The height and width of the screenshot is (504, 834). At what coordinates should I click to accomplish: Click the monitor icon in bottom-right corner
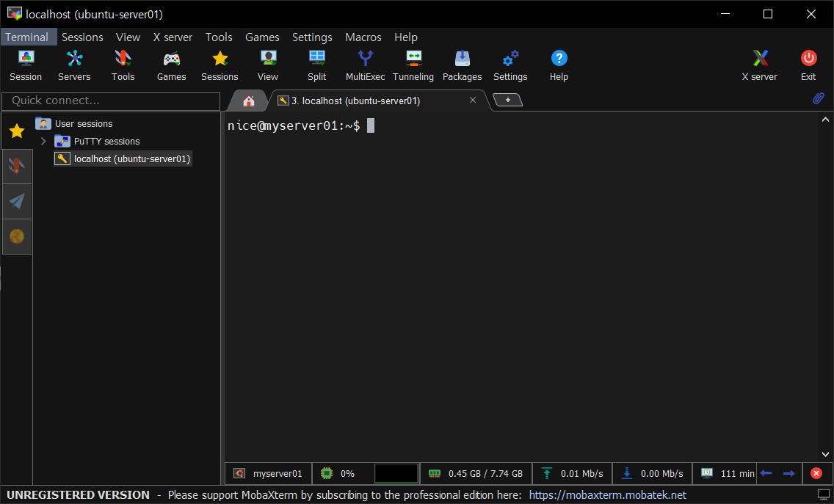point(824,495)
